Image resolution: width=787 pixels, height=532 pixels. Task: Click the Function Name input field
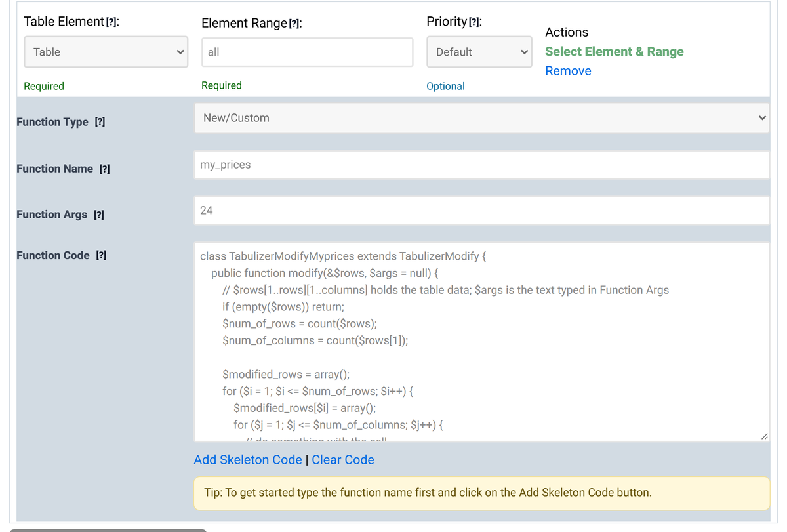tap(481, 165)
